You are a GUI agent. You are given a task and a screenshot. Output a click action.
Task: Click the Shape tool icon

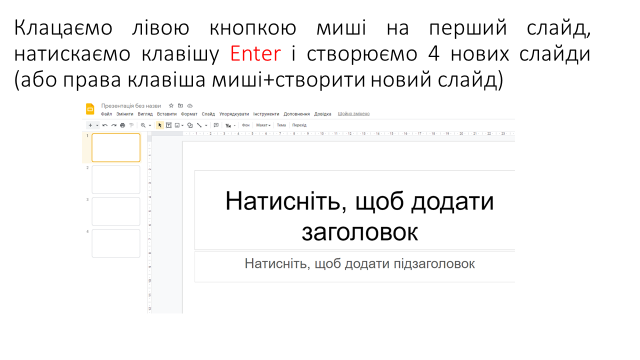[x=190, y=125]
